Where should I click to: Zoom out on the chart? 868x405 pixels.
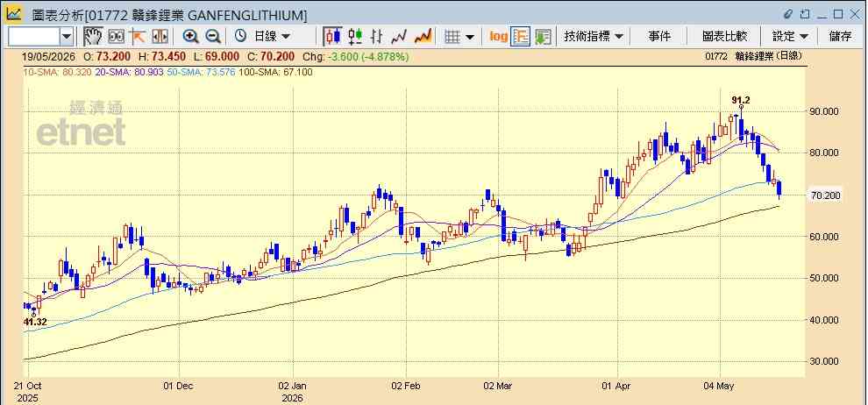[x=213, y=37]
